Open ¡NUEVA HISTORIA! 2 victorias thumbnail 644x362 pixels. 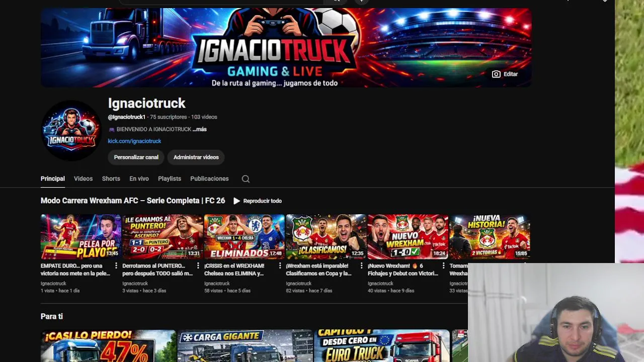(x=490, y=237)
